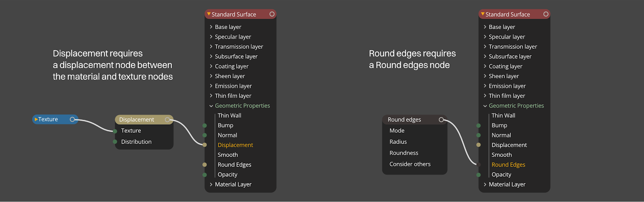644x202 pixels.
Task: Select highlighted Round Edges property in right node
Action: [x=508, y=165]
